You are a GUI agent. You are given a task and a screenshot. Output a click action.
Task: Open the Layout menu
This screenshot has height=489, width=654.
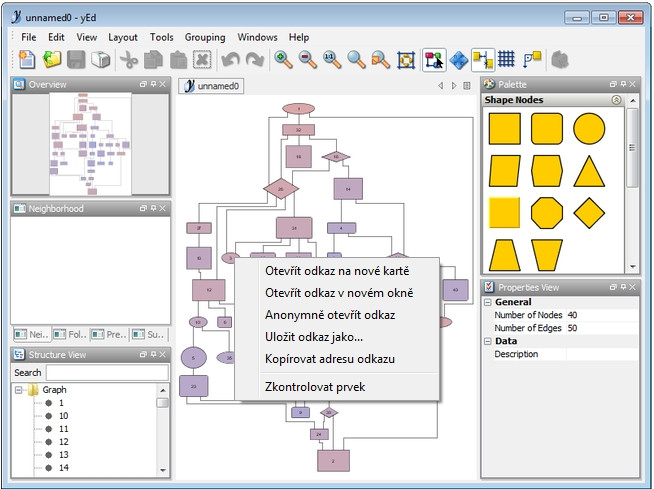(x=123, y=37)
